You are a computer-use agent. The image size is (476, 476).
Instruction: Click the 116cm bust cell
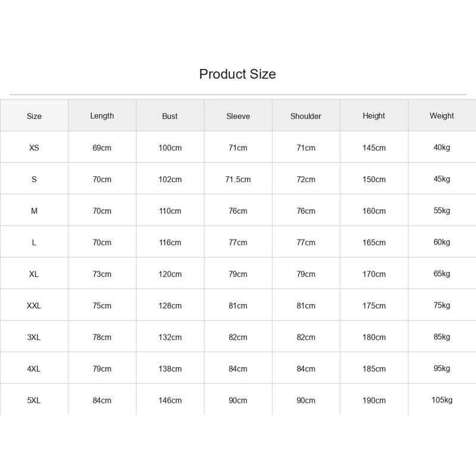170,242
